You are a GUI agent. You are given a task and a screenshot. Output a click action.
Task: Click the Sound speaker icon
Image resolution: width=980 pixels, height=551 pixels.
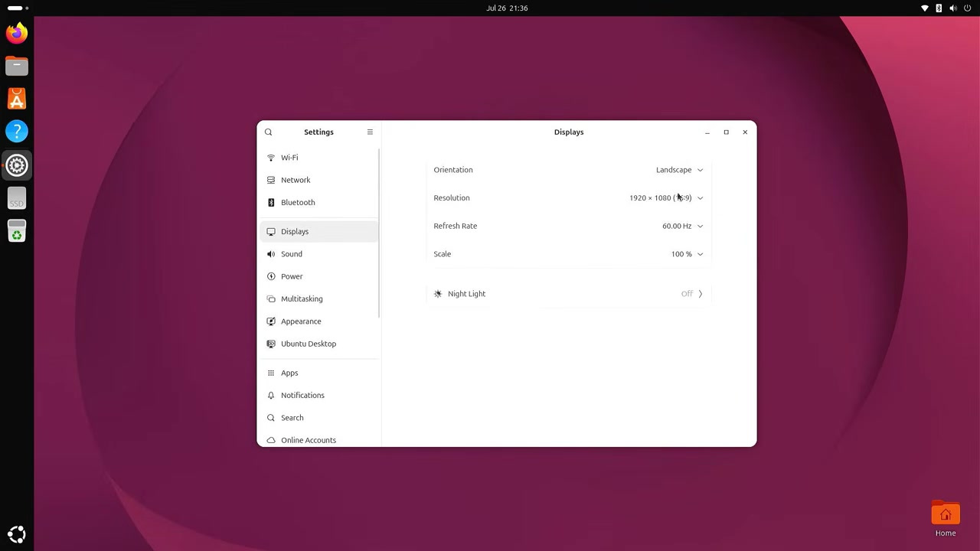pos(271,254)
